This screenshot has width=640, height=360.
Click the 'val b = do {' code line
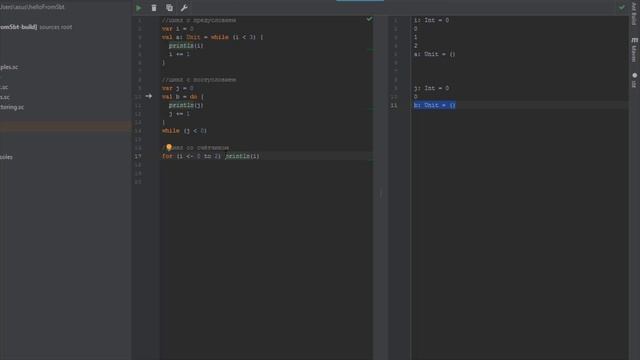click(x=182, y=97)
